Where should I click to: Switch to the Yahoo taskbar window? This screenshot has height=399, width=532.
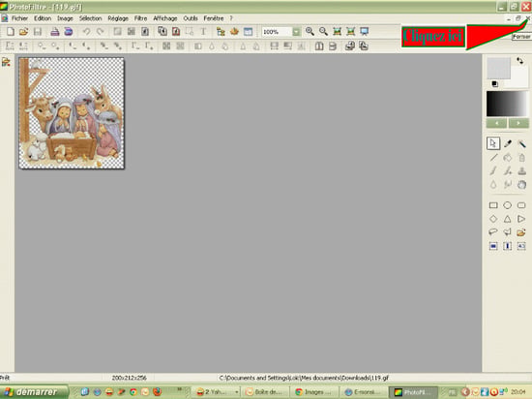coord(217,392)
